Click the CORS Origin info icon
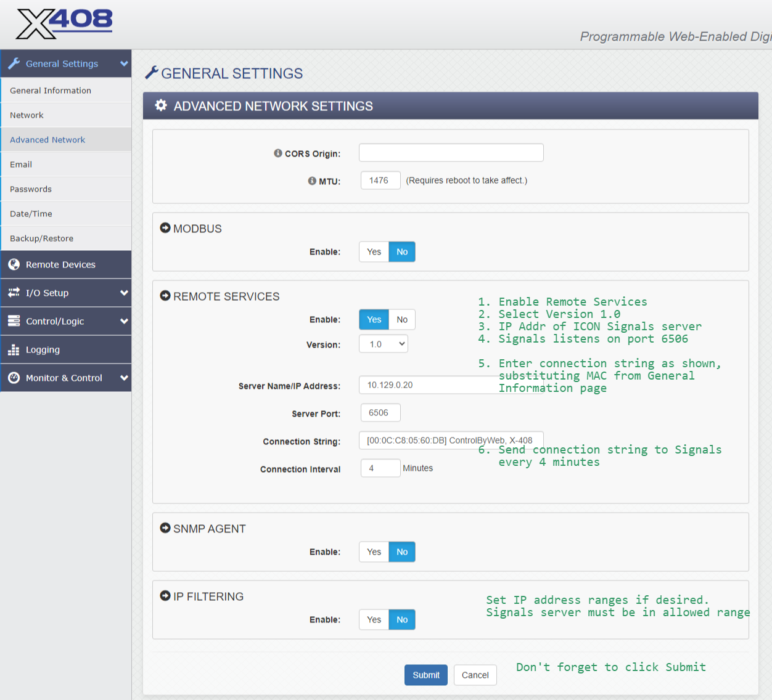 [x=278, y=153]
